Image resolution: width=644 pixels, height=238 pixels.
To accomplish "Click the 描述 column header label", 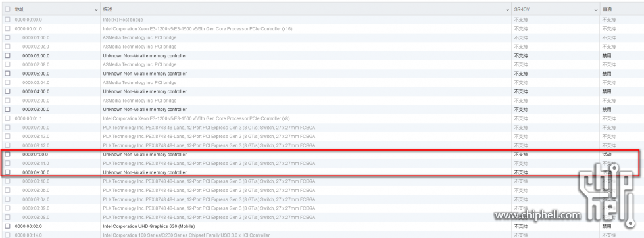I will point(108,9).
